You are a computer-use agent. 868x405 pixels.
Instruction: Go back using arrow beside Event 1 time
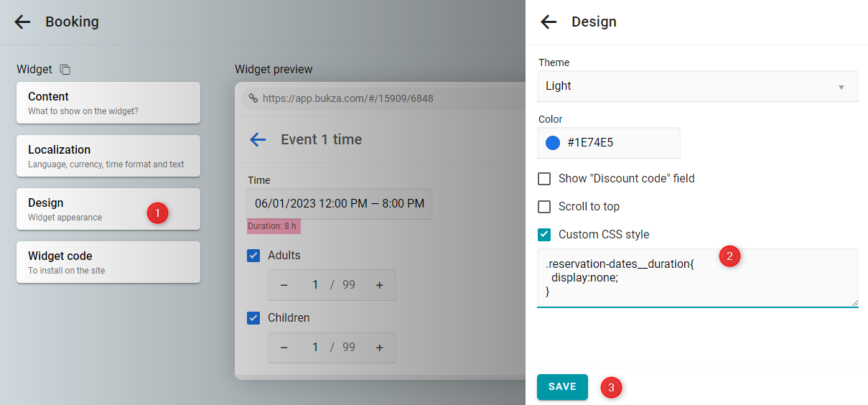click(258, 139)
